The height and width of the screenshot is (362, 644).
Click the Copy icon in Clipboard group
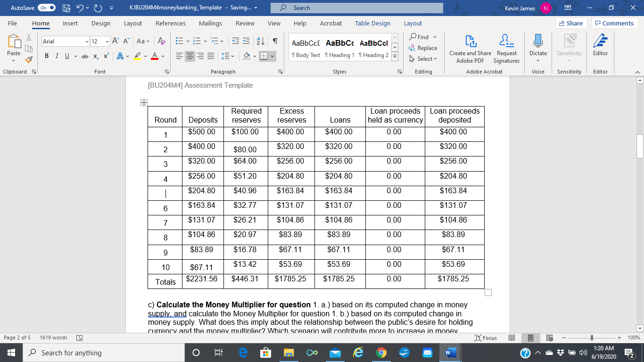pos(29,48)
